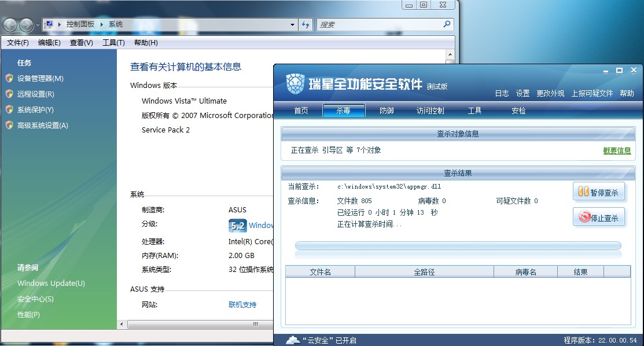Viewport: 644px width, 346px height.
Task: Click the cloud icon in Rising status bar
Action: 293,340
